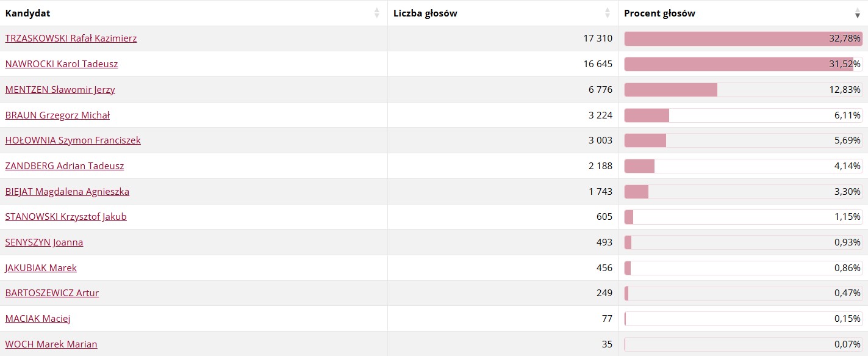Image resolution: width=868 pixels, height=356 pixels.
Task: Open MACIAK Maciej candidate page
Action: pos(38,319)
